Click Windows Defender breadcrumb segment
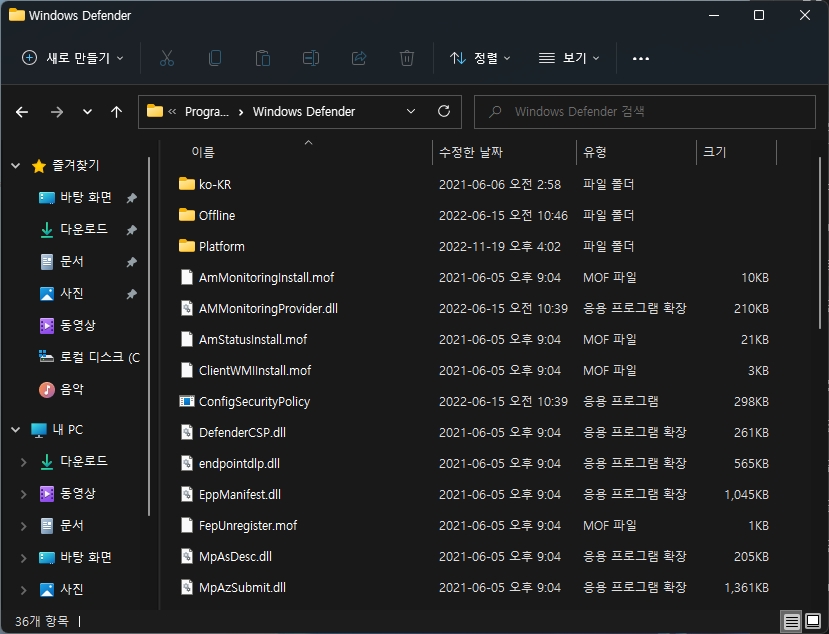This screenshot has height=634, width=829. [304, 112]
